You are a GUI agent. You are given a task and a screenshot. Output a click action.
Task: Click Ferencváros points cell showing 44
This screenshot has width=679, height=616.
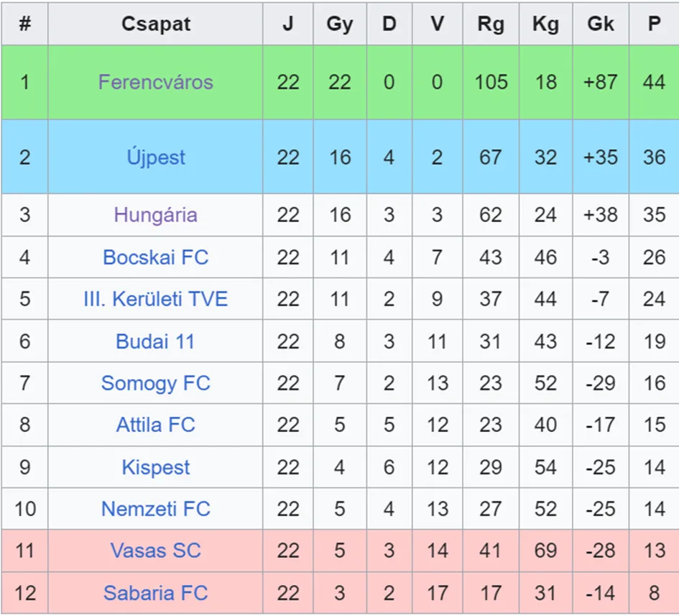pyautogui.click(x=654, y=82)
